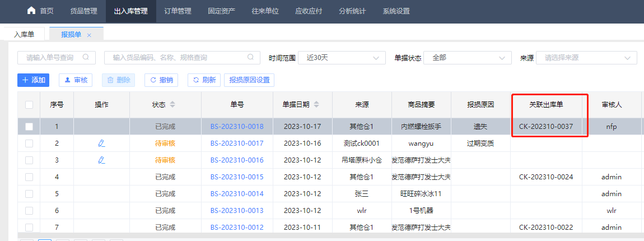Click 吊塔原料小仓 source cell
Image resolution: width=644 pixels, height=241 pixels.
[x=362, y=160]
